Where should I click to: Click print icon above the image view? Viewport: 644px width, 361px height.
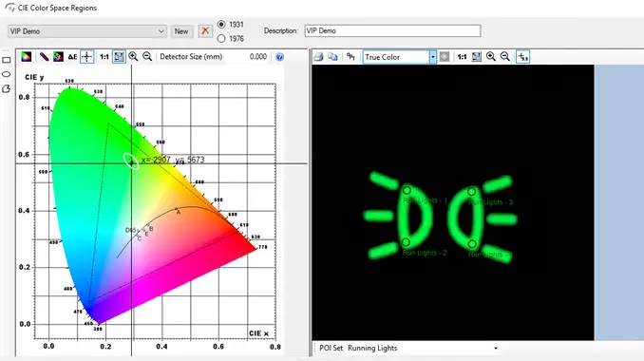[x=319, y=57]
